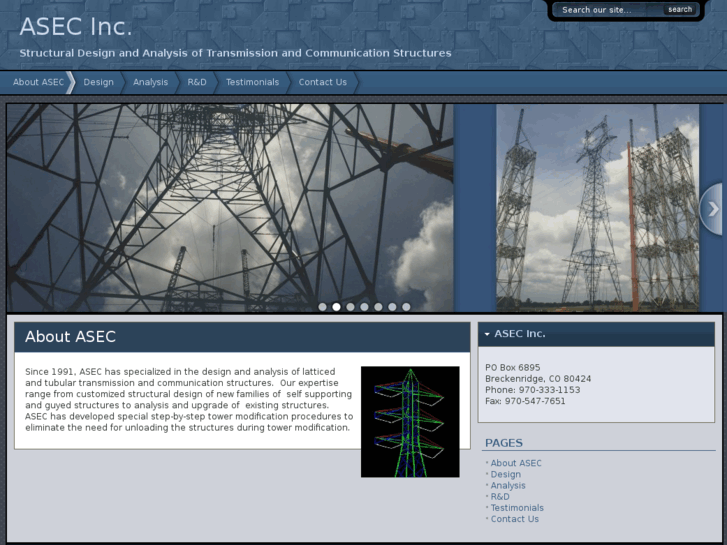Select the fourth slideshow dot
Viewport: 727px width, 545px height.
[x=364, y=307]
